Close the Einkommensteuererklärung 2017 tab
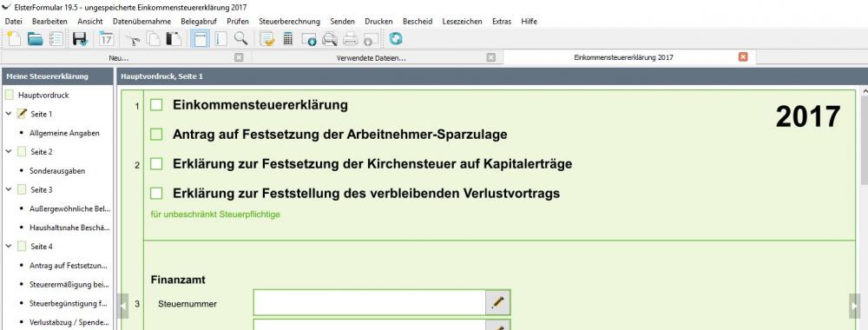Screen dimensions: 868x330 744,57
